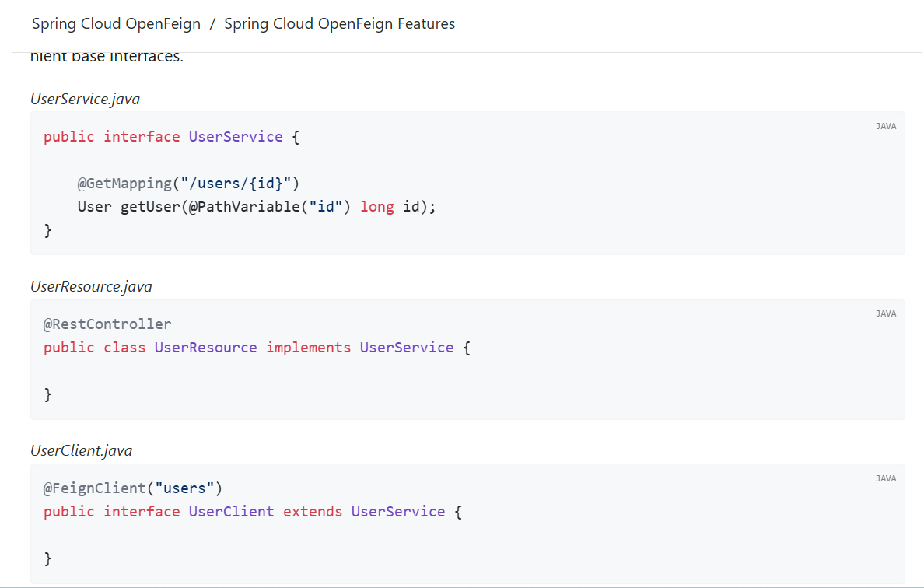Click the UserResource.java code block title
This screenshot has height=588, width=924.
point(91,286)
